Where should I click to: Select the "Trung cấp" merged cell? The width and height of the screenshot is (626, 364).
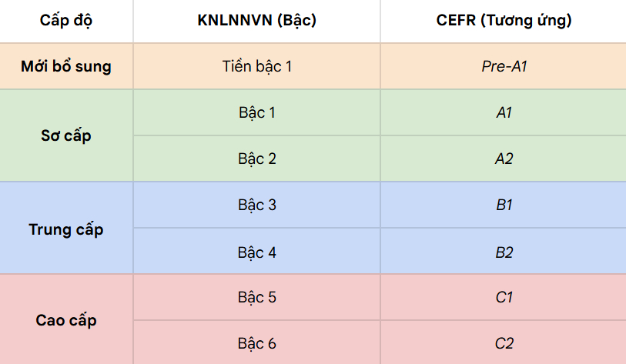tap(66, 229)
